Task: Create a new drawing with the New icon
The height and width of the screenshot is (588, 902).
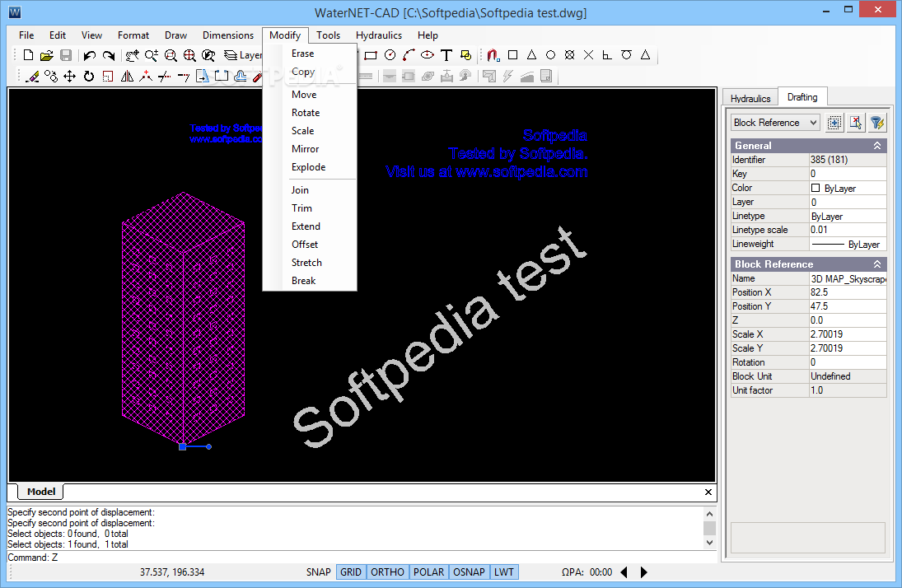Action: point(28,55)
